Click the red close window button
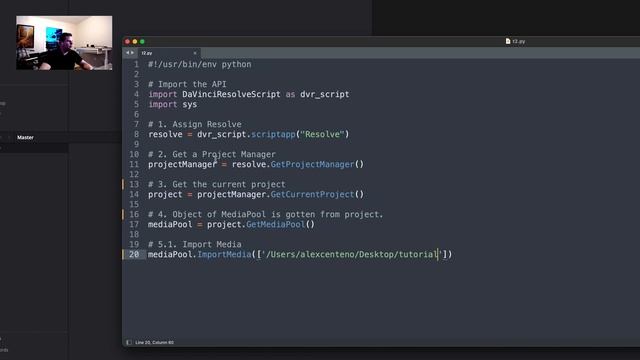 (127, 42)
